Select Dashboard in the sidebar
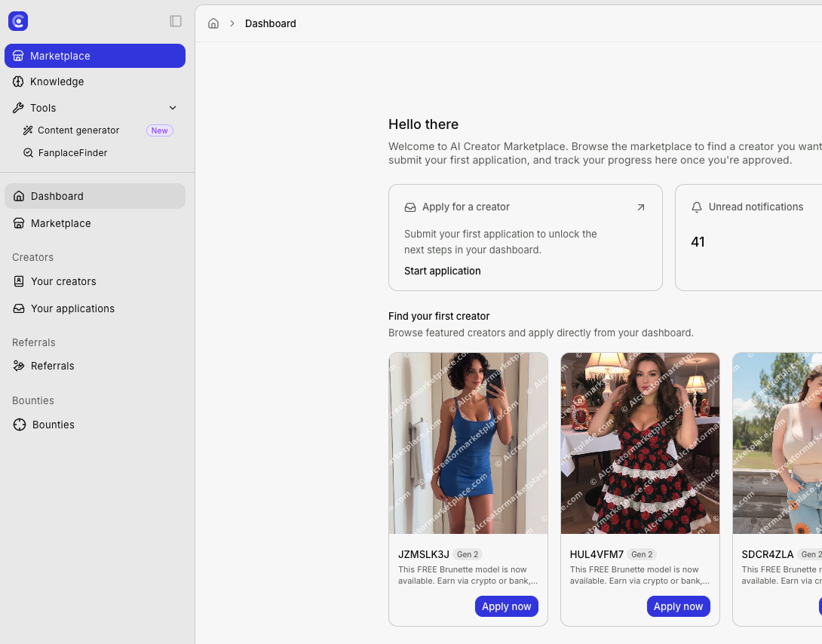The height and width of the screenshot is (644, 822). [x=95, y=196]
